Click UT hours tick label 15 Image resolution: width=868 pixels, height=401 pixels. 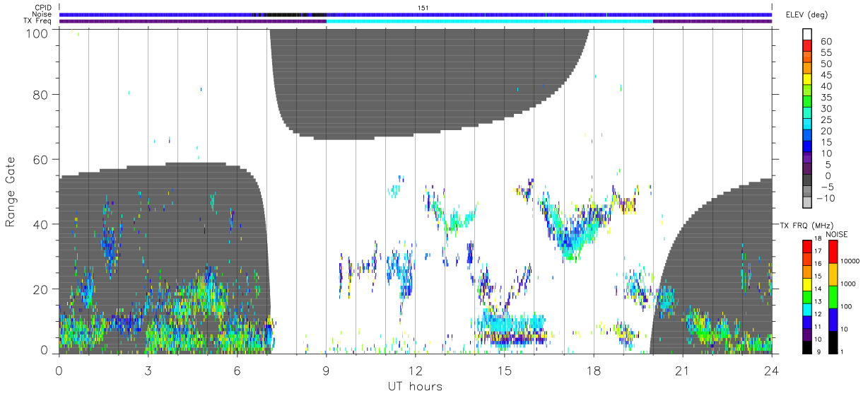point(504,369)
